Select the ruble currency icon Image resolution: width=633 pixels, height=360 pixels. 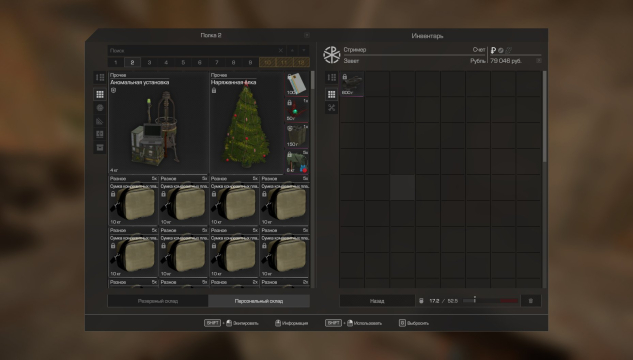point(493,50)
